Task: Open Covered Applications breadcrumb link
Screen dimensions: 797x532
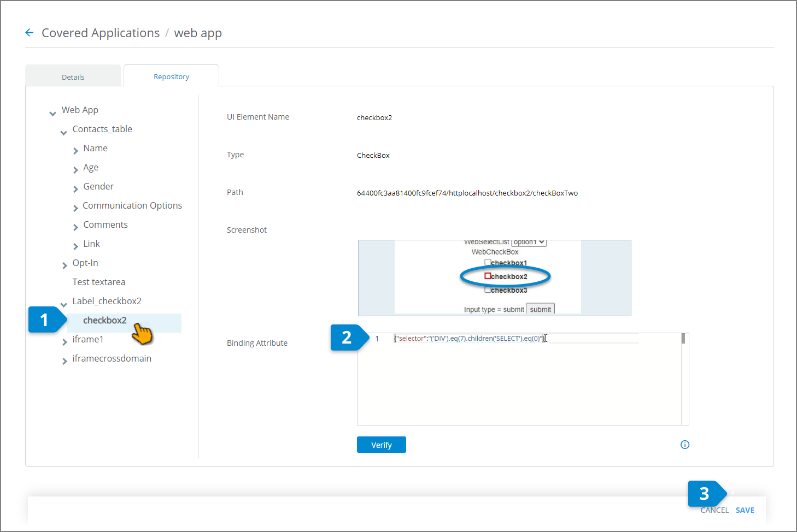Action: click(101, 33)
